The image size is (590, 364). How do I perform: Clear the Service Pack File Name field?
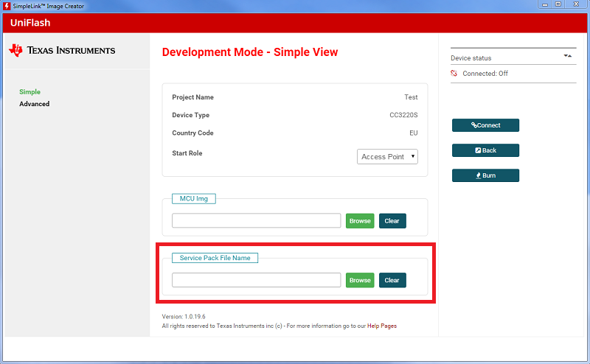click(x=392, y=280)
